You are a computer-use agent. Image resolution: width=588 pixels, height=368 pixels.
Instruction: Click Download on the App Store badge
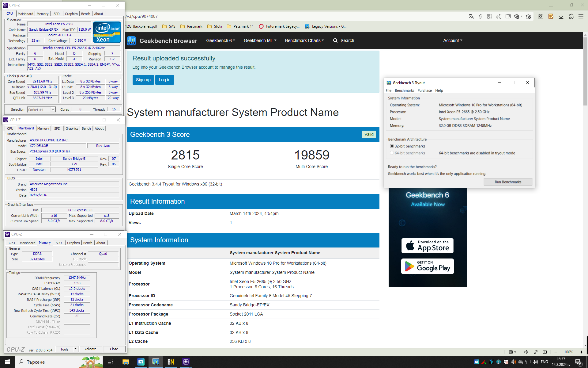pos(428,246)
